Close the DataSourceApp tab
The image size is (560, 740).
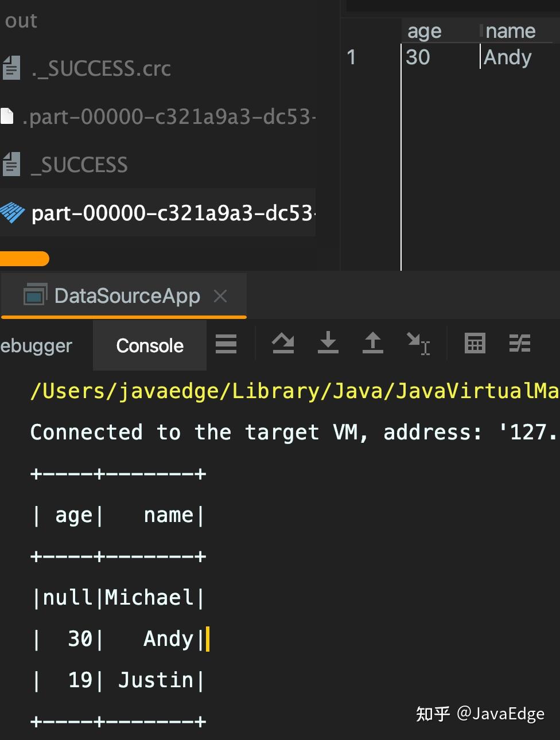220,296
